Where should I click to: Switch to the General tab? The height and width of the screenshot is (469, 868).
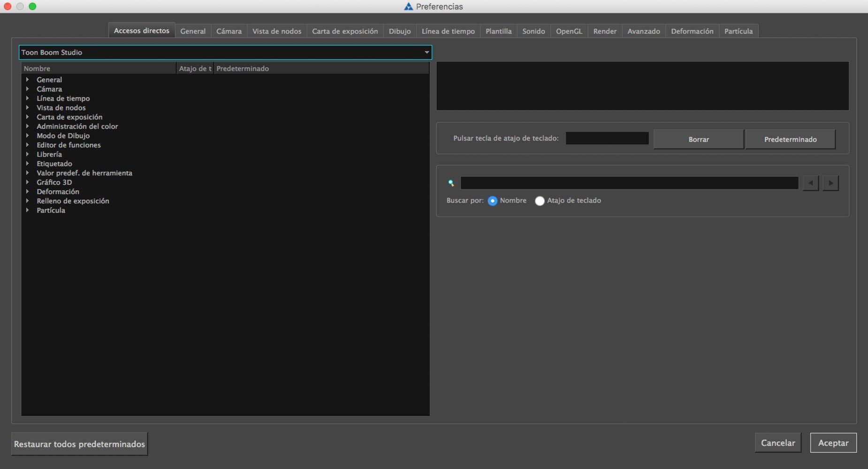coord(193,31)
